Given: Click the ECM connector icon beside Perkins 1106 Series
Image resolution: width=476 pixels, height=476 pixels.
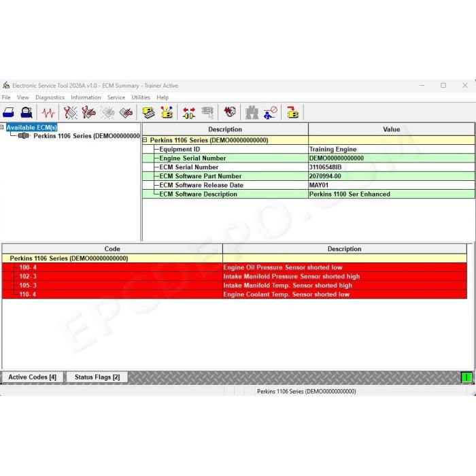Looking at the screenshot, I should click(x=23, y=136).
